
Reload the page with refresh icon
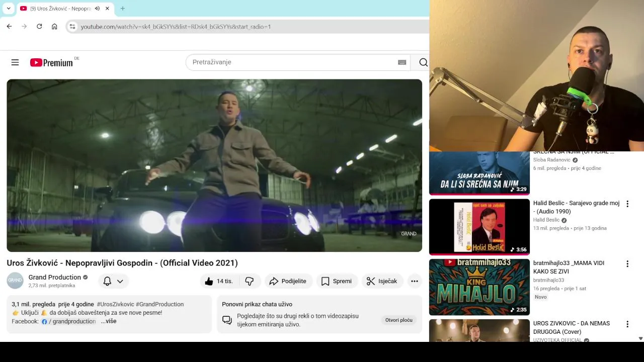(x=39, y=27)
